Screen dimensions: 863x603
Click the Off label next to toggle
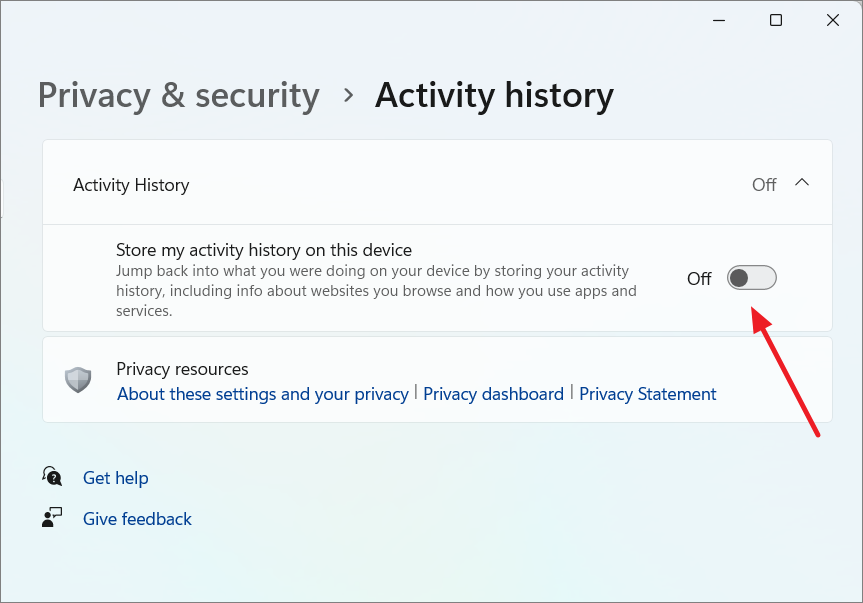click(699, 278)
